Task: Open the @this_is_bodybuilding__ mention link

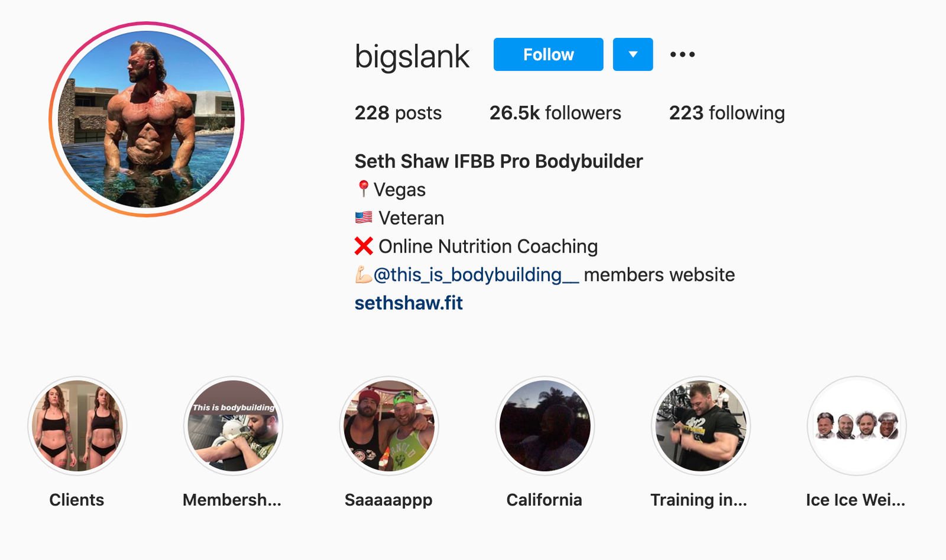Action: coord(476,275)
